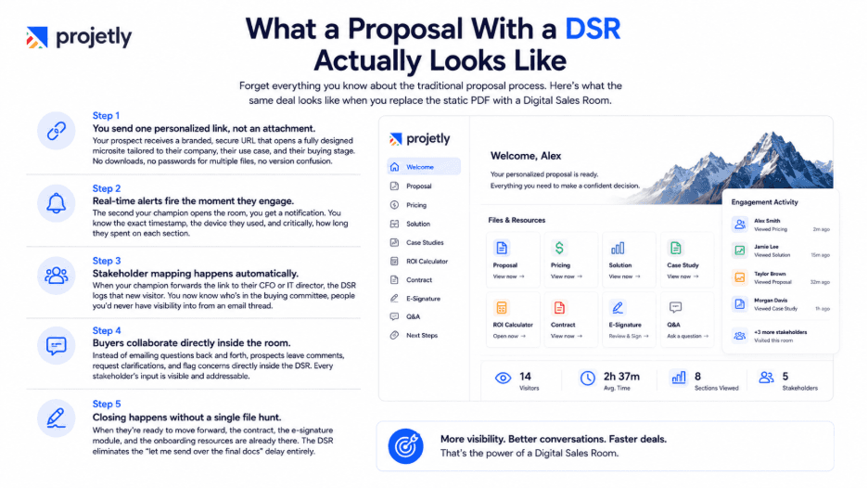Click Review & Sign under E-Signature

click(629, 336)
